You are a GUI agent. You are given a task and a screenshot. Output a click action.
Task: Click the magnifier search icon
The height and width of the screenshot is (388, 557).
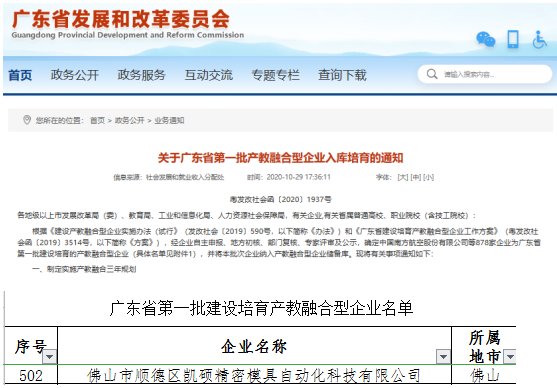(432, 74)
